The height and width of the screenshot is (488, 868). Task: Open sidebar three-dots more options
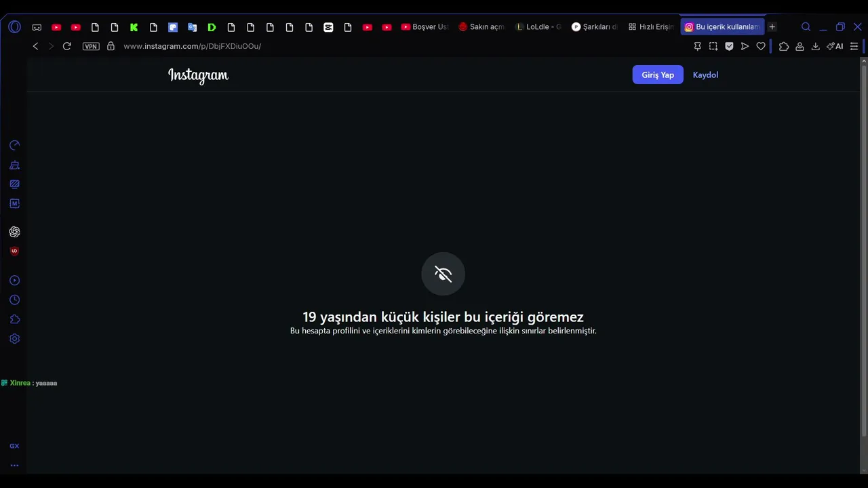tap(14, 466)
